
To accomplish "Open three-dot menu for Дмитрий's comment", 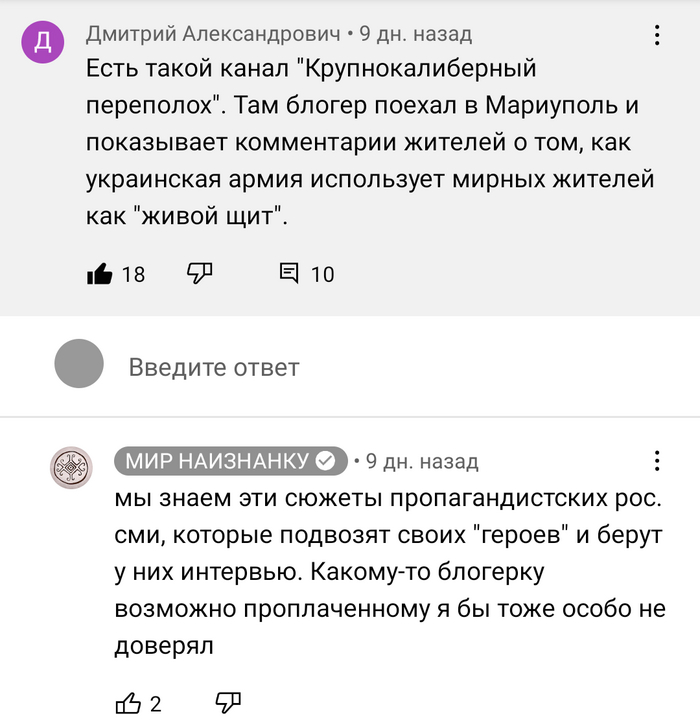I will click(x=657, y=36).
